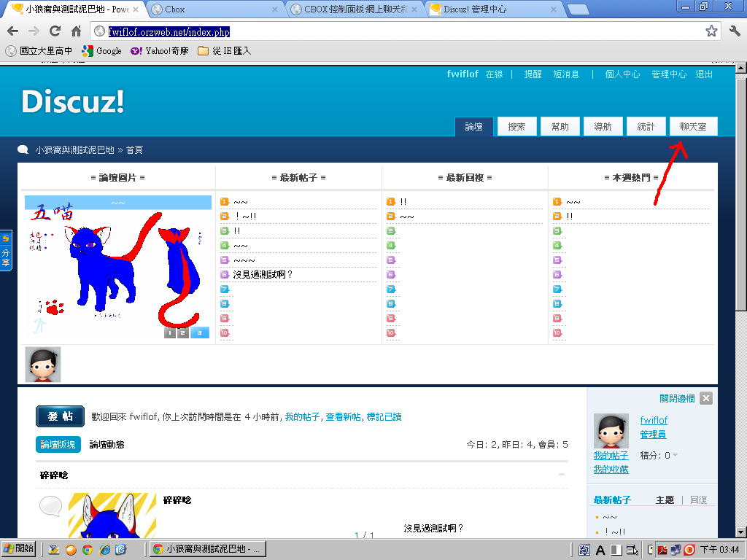747x560 pixels.
Task: Open Chrome wrench settings menu
Action: click(x=735, y=31)
